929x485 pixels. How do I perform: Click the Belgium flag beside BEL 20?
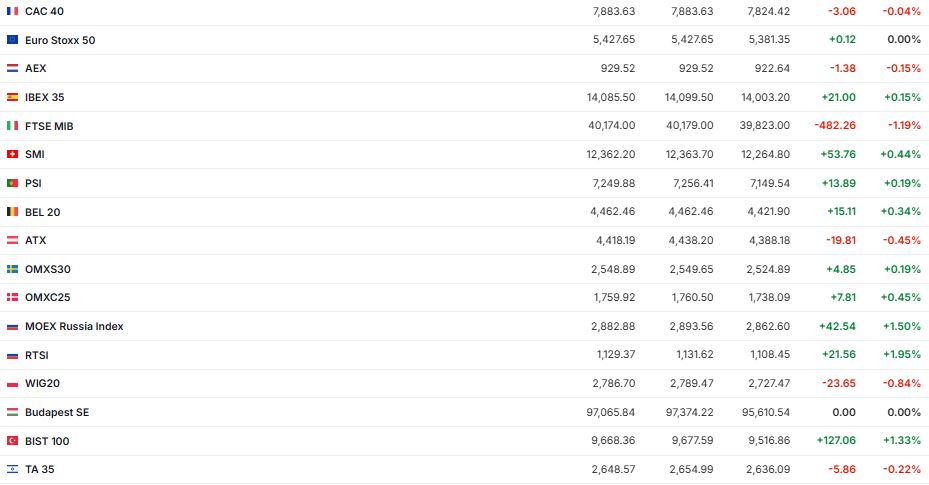[12, 212]
